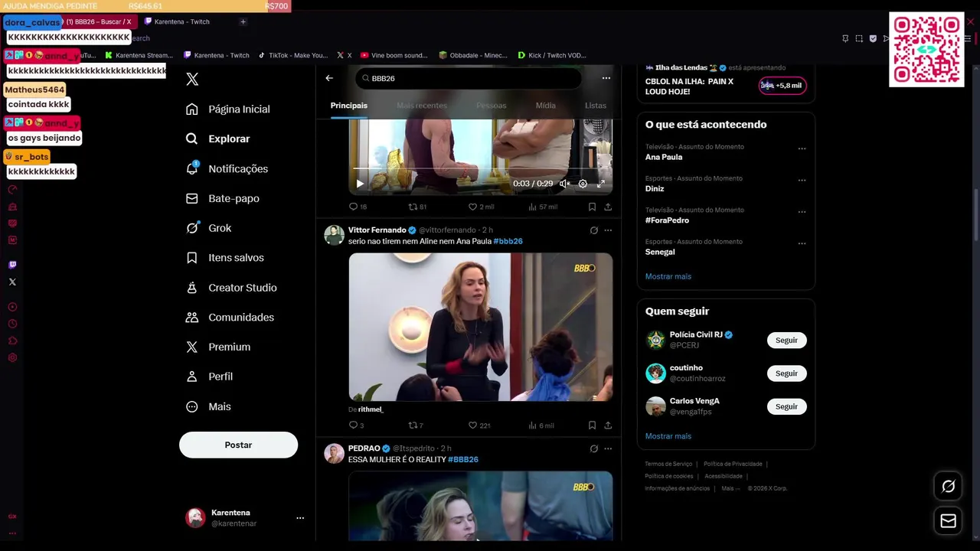This screenshot has width=980, height=551.
Task: Open Grok floating button
Action: click(948, 487)
